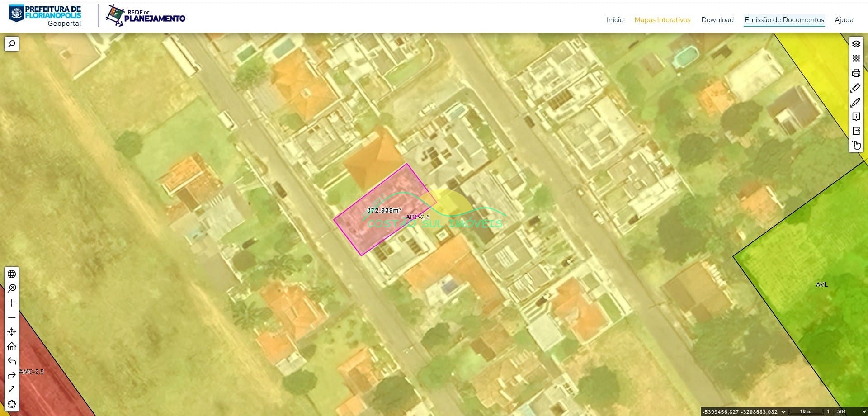This screenshot has height=416, width=868.
Task: Click the checkered transparency icon
Action: tap(856, 58)
